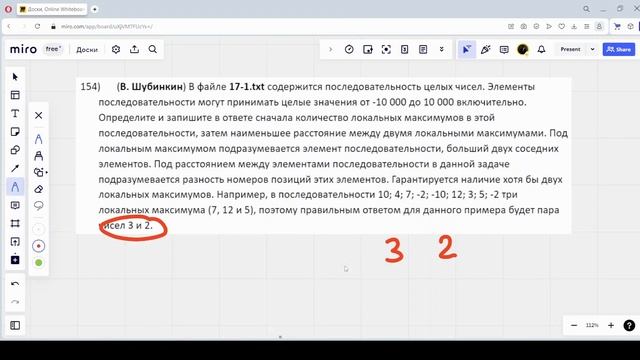
Task: Click the free plan badge
Action: [53, 49]
